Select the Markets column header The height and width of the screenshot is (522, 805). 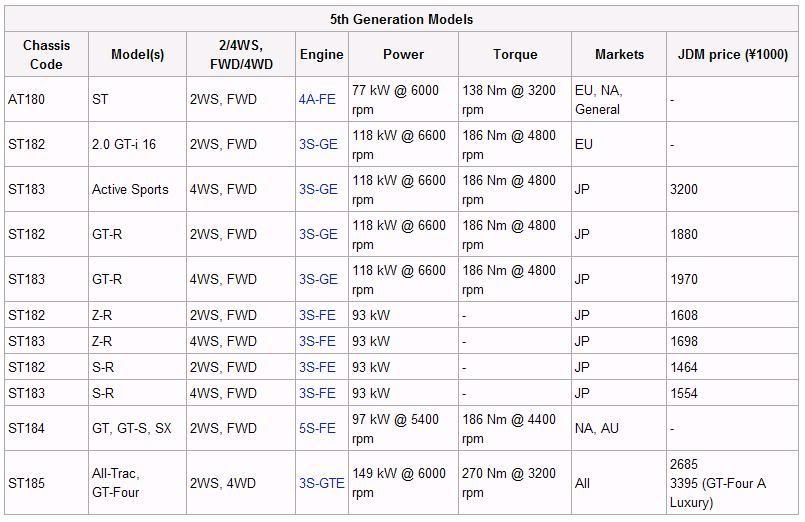coord(619,54)
